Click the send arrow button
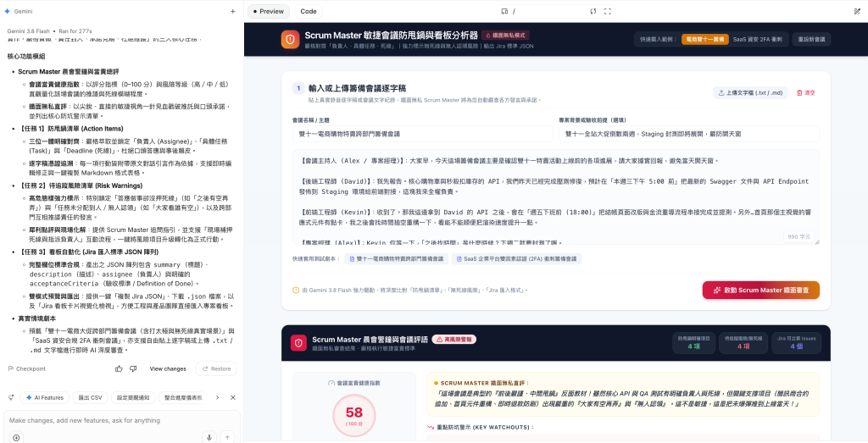Screen dimensions: 868x443 tap(227, 437)
